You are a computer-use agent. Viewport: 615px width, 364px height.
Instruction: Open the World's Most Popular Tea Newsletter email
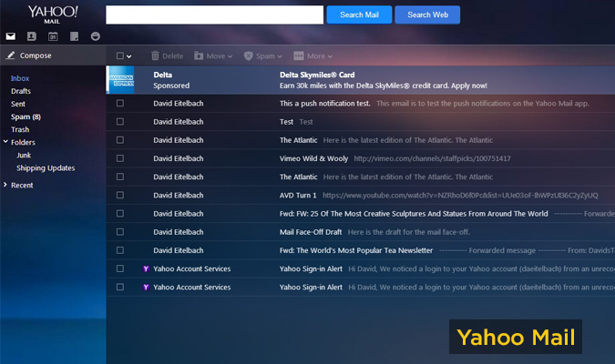[361, 250]
